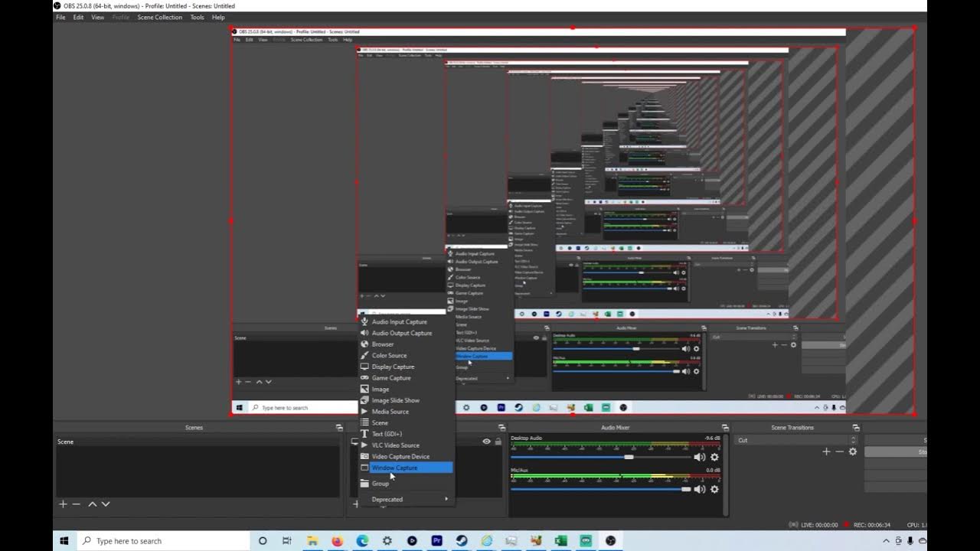Choose Image Slide Show source

pos(405,400)
